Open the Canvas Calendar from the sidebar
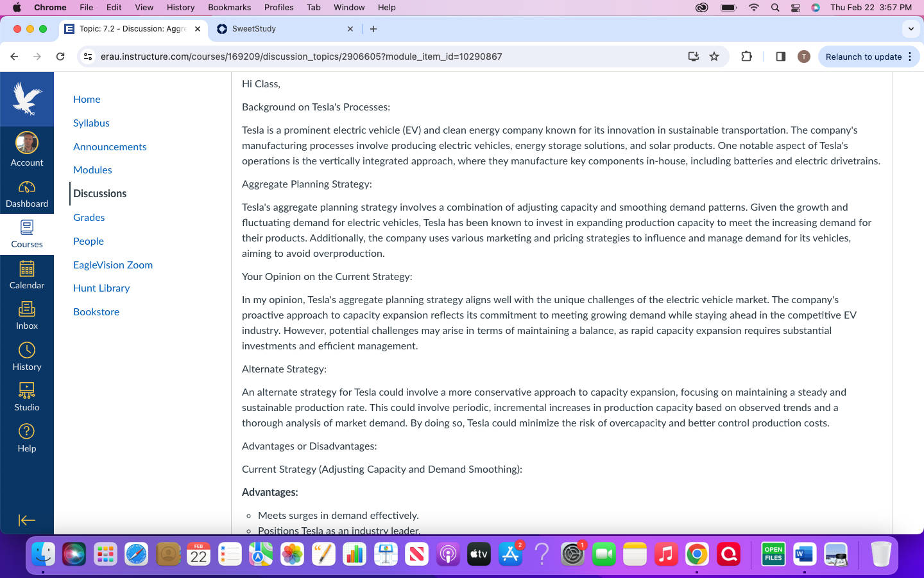The height and width of the screenshot is (578, 924). pyautogui.click(x=27, y=276)
